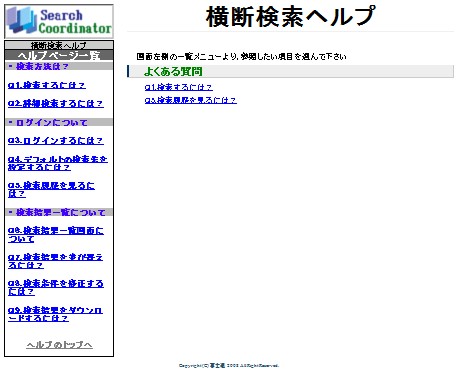
Task: Select the 検索結果一覧について section header
Action: [x=59, y=212]
